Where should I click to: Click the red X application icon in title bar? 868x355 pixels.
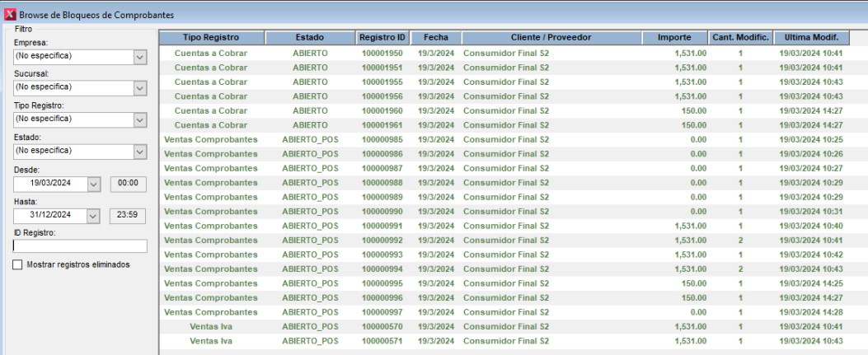pos(9,16)
